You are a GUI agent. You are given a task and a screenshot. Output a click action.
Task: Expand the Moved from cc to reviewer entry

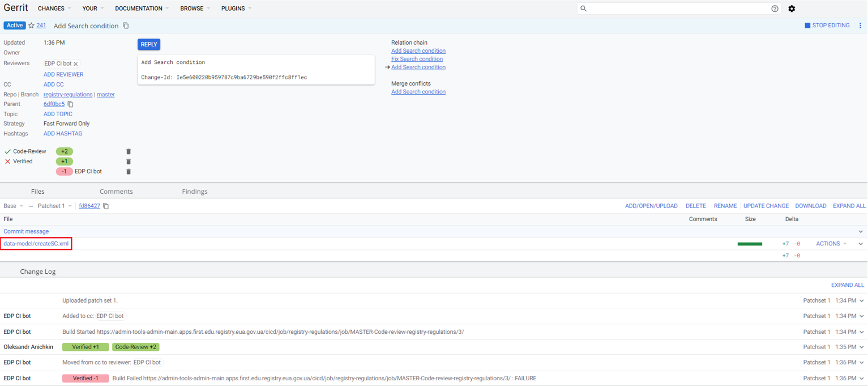[862, 363]
